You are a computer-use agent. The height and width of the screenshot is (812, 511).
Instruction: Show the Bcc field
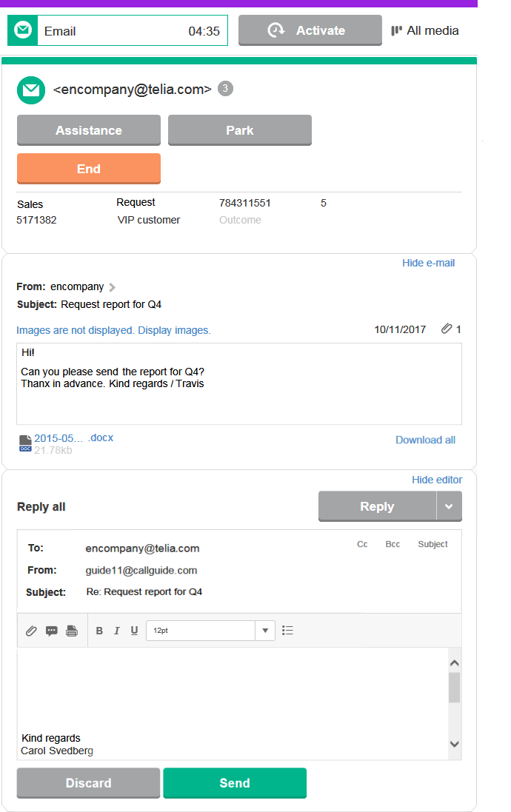tap(393, 544)
